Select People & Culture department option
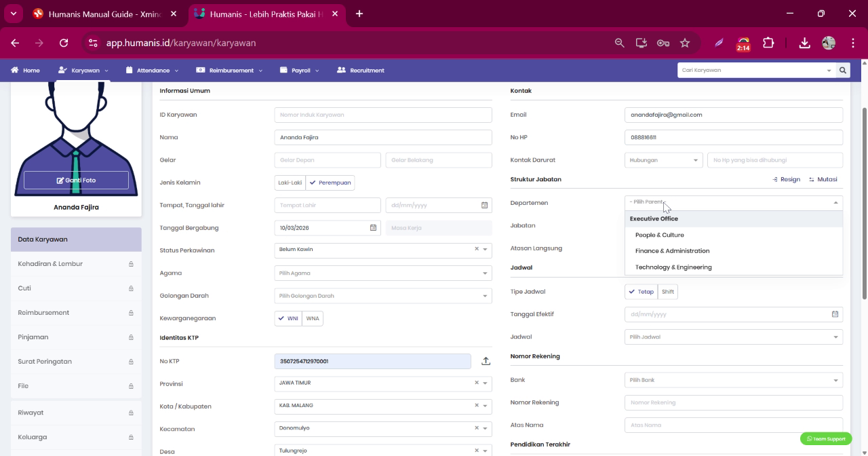The image size is (868, 456). tap(734, 235)
